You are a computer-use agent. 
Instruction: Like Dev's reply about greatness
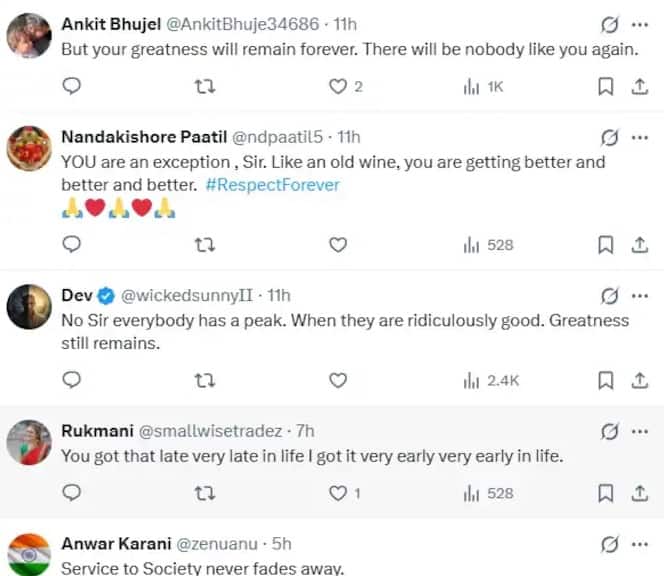click(x=338, y=380)
